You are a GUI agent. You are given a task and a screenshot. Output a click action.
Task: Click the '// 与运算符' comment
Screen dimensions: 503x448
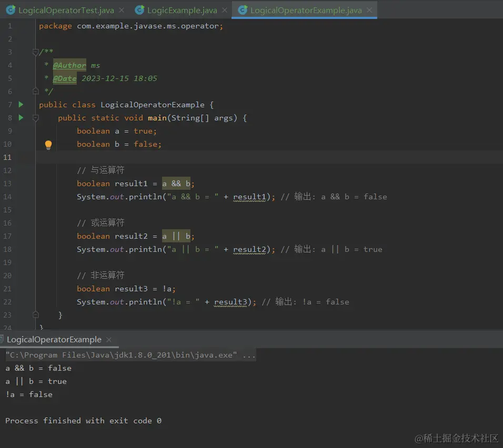pyautogui.click(x=100, y=170)
